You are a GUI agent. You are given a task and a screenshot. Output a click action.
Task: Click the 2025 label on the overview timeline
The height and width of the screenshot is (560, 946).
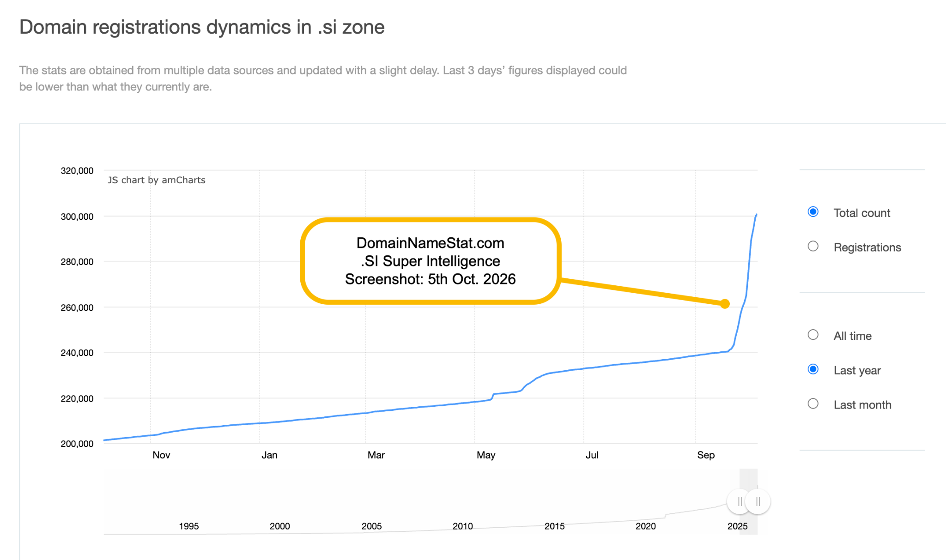pyautogui.click(x=737, y=526)
